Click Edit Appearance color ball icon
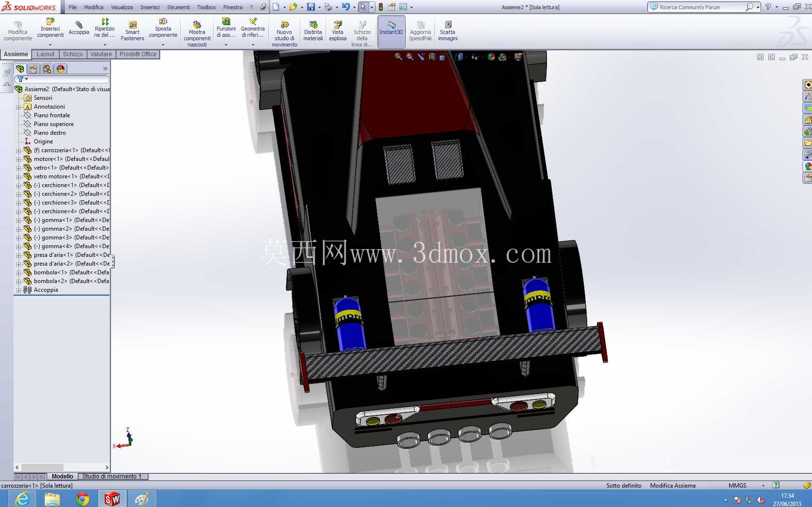 coord(491,57)
